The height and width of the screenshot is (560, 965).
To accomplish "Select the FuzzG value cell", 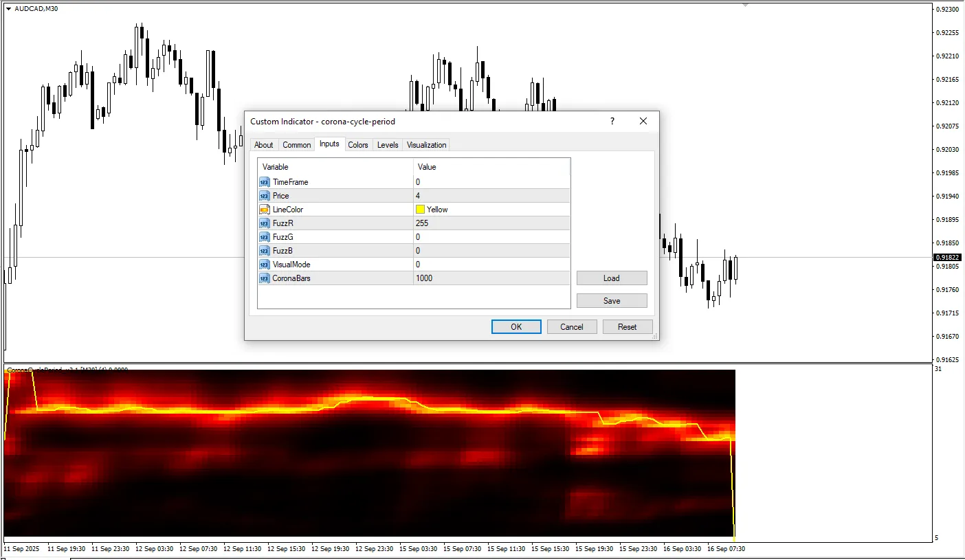I will click(491, 237).
